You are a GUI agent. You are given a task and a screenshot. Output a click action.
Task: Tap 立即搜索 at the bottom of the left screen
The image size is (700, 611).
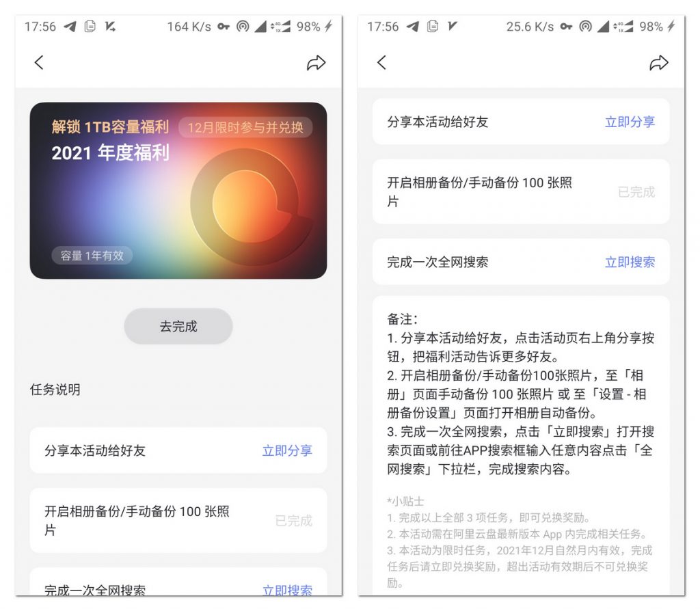click(287, 590)
